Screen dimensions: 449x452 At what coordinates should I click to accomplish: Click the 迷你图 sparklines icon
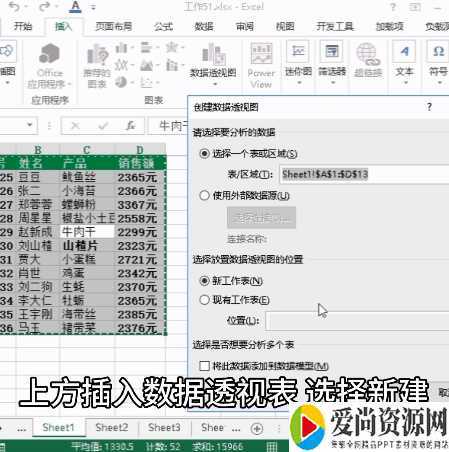coord(298,52)
